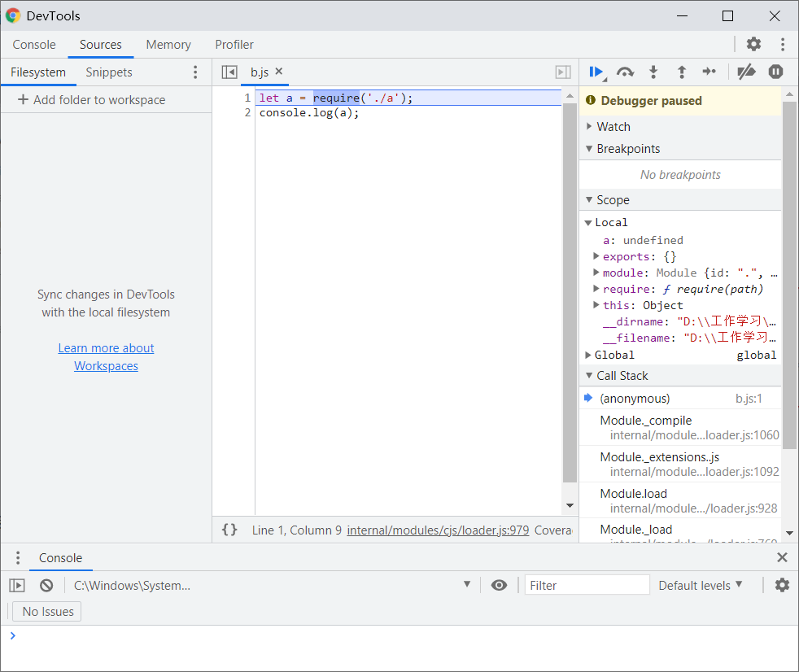This screenshot has height=672, width=799.
Task: Select Module._compile in the Call Stack
Action: coord(646,421)
